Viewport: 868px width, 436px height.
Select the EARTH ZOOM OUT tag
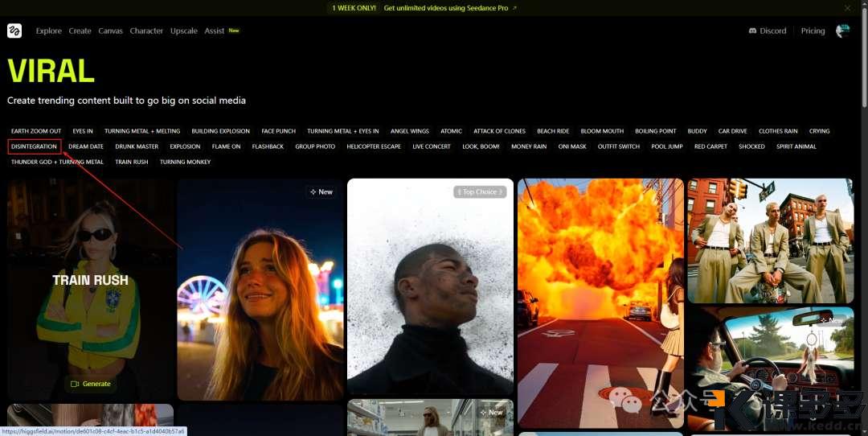(x=36, y=131)
